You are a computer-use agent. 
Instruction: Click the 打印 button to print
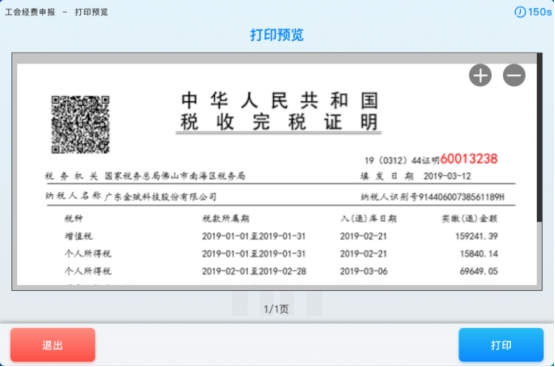(501, 345)
